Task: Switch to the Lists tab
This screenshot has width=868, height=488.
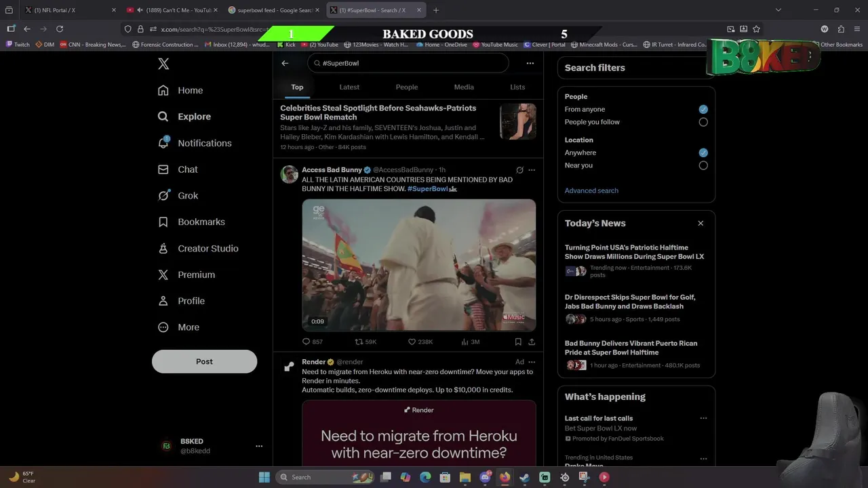Action: pyautogui.click(x=517, y=87)
